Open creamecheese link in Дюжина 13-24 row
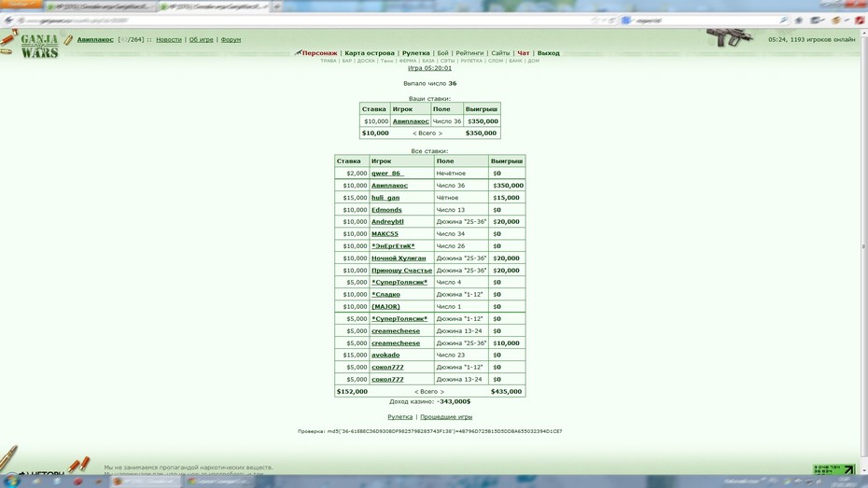 pos(395,331)
